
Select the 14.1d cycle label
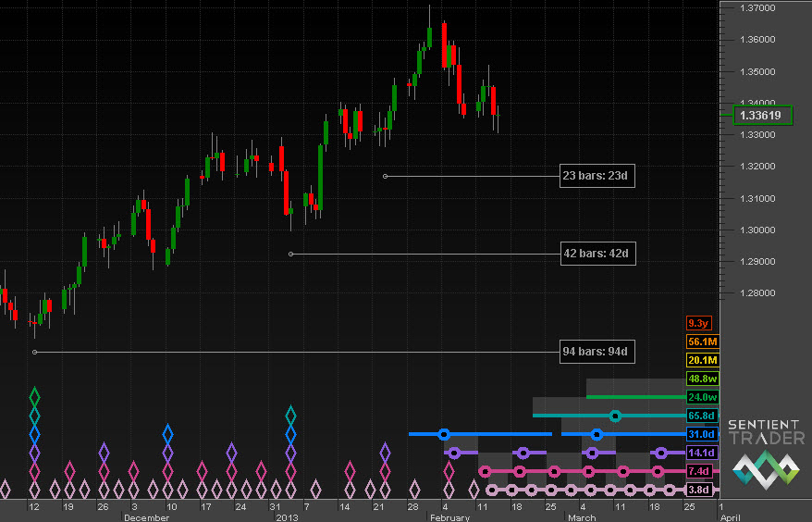[701, 453]
